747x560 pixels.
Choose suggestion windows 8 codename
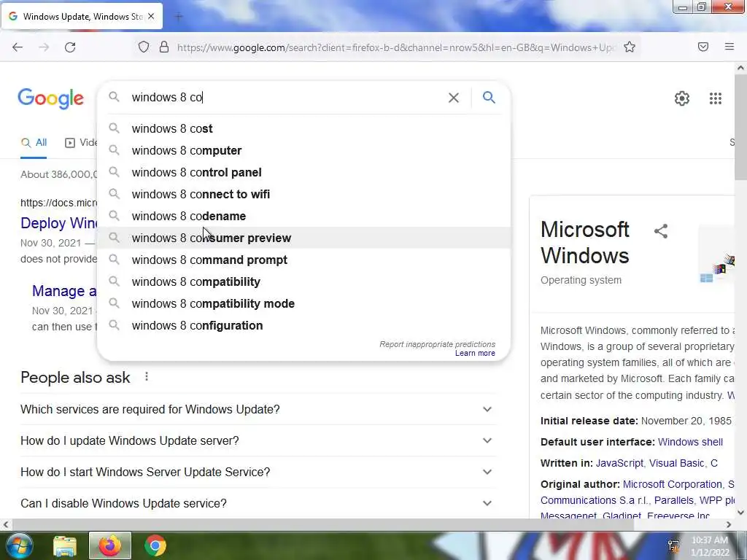(303, 216)
